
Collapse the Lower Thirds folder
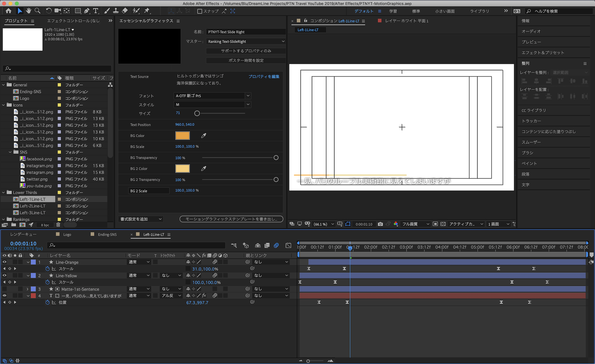(4, 192)
